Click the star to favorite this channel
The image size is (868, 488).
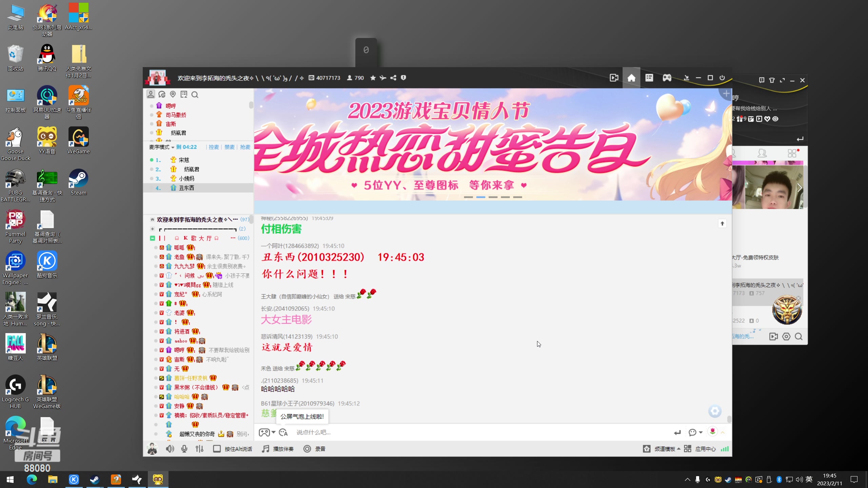373,78
